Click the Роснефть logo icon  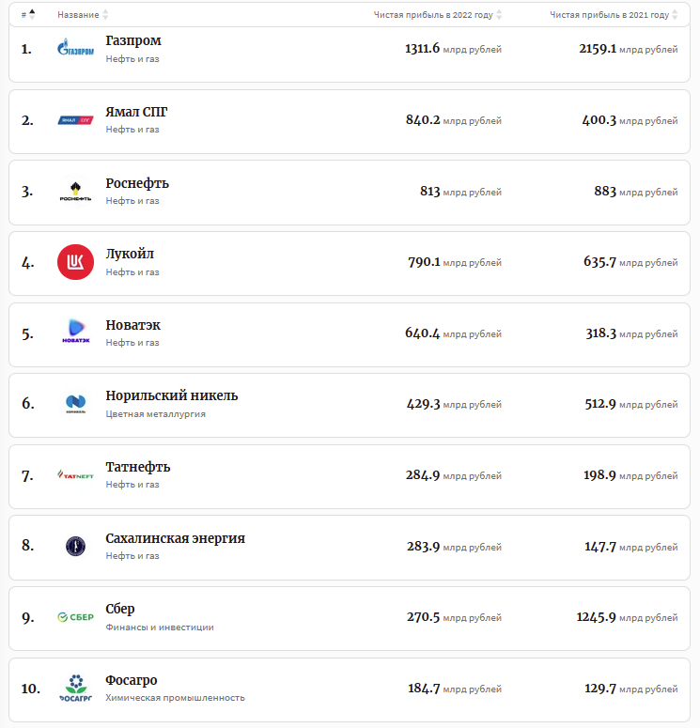pos(75,192)
